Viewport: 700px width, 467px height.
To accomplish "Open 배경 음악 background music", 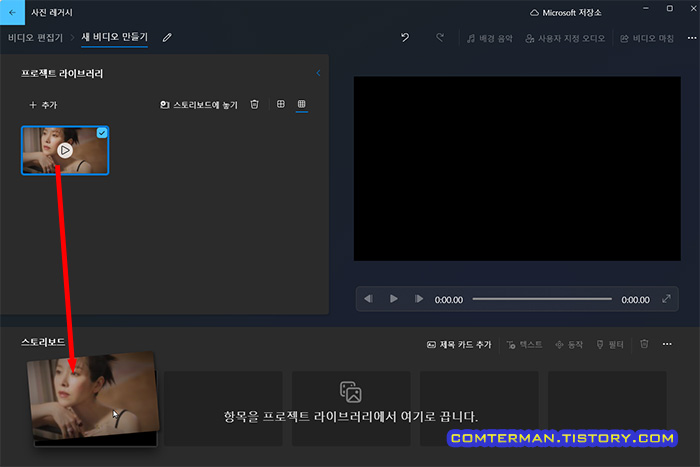I will (x=490, y=39).
